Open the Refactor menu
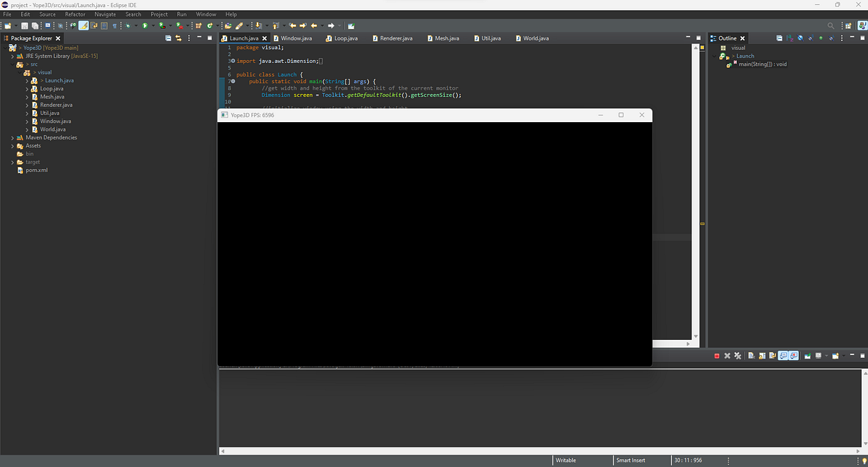The width and height of the screenshot is (868, 467). pos(75,14)
